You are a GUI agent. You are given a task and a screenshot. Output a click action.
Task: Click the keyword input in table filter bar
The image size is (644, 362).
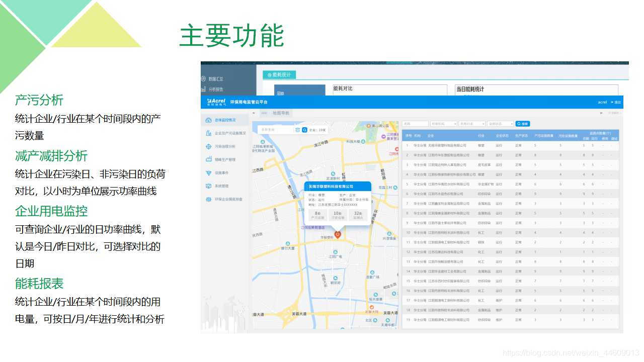click(415, 124)
